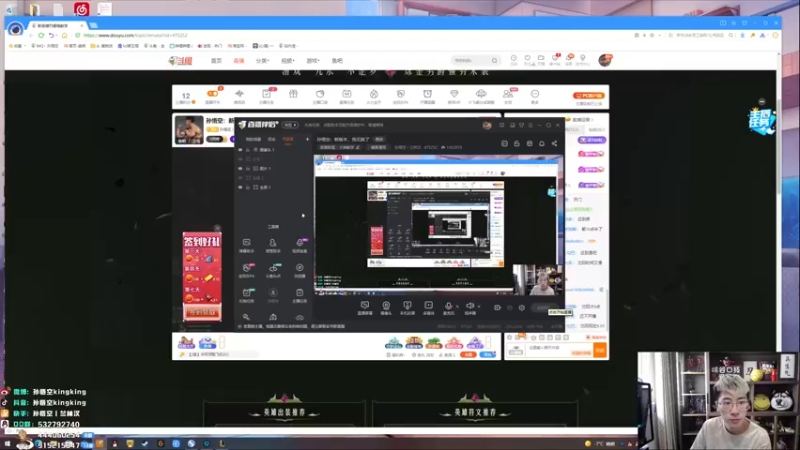Image resolution: width=800 pixels, height=450 pixels.
Task: Click the start streaming button in companion
Action: (x=544, y=308)
